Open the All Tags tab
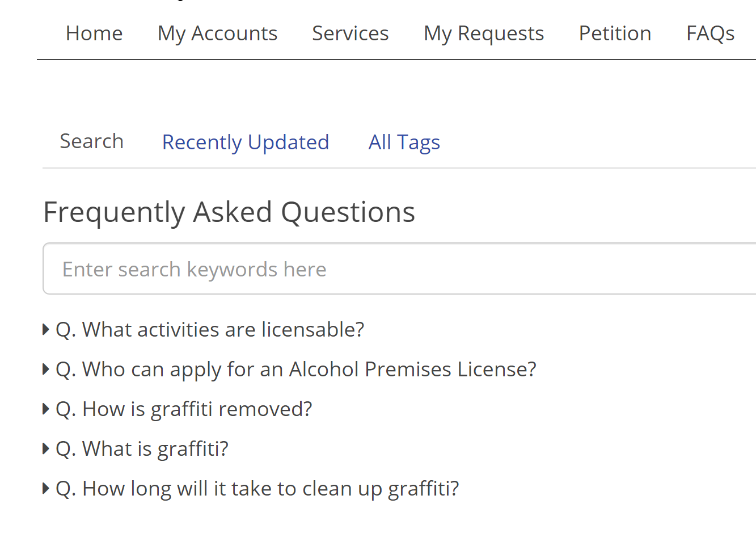The image size is (756, 533). (404, 142)
